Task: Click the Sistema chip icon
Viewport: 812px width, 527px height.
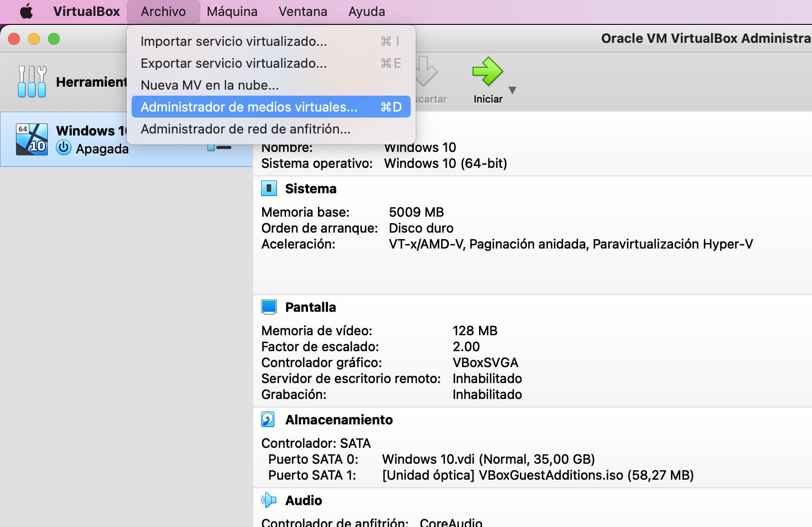Action: pos(269,188)
